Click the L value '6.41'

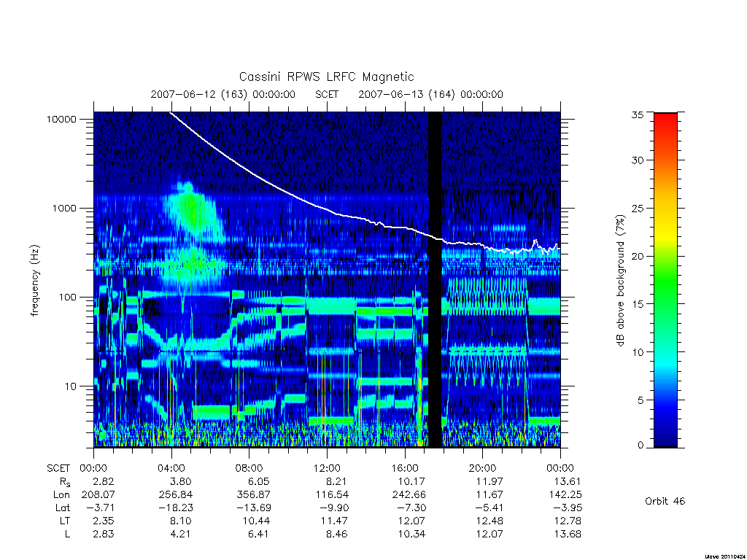tap(258, 534)
